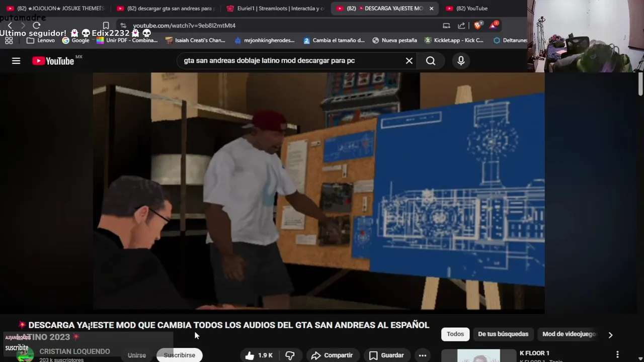Open Kicklet.app bookmark
Screen dimensions: 644x362
click(454, 40)
